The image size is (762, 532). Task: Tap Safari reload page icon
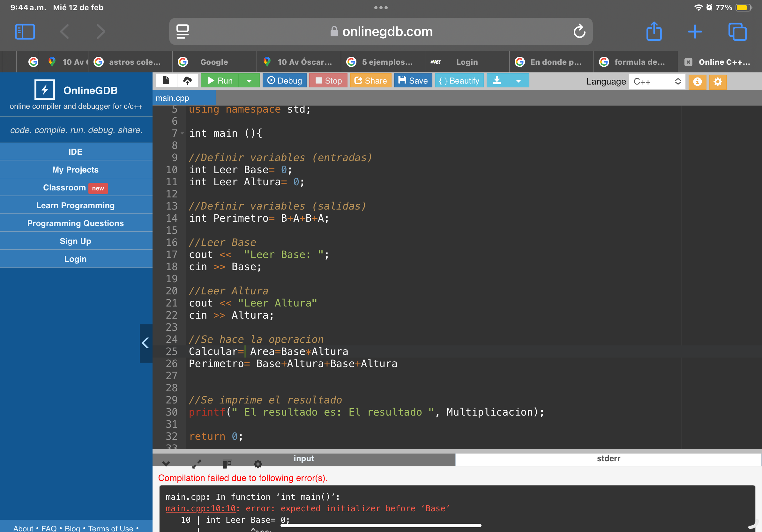pos(579,32)
